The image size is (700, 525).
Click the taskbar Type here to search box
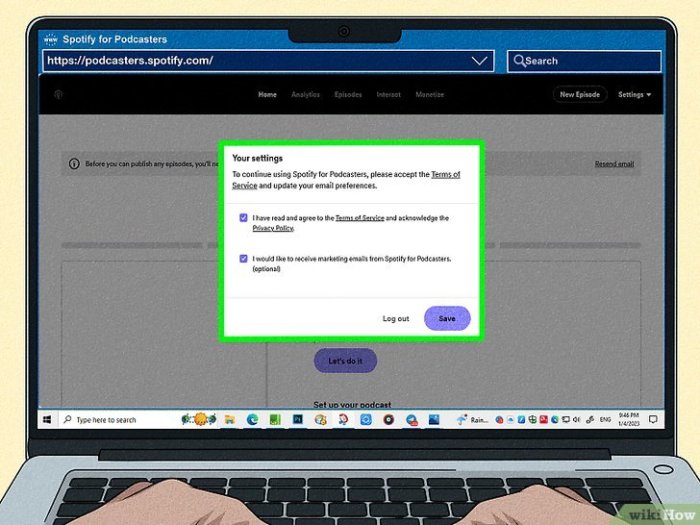coord(118,420)
